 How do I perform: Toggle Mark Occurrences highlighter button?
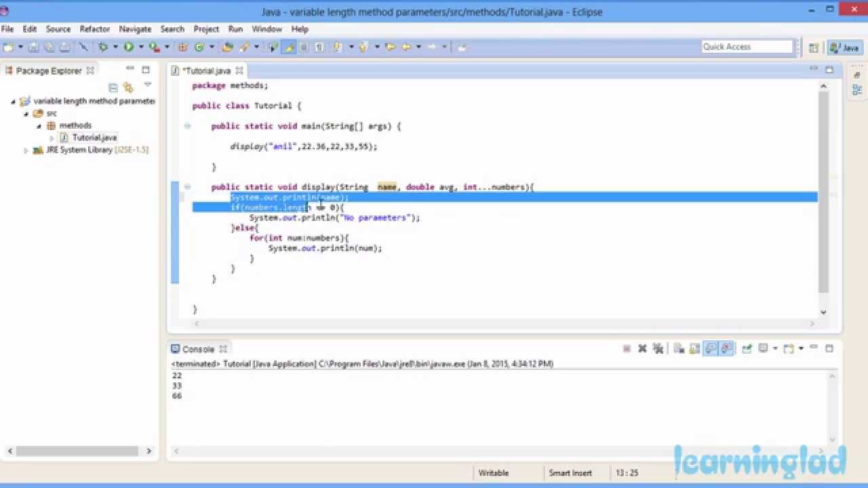tap(289, 47)
